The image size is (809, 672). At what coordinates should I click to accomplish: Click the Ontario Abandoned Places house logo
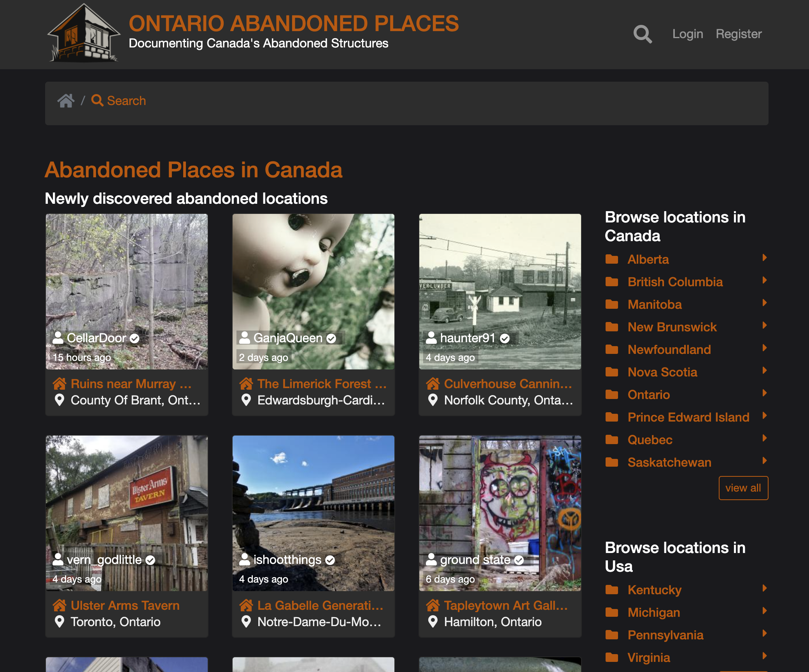click(x=83, y=34)
